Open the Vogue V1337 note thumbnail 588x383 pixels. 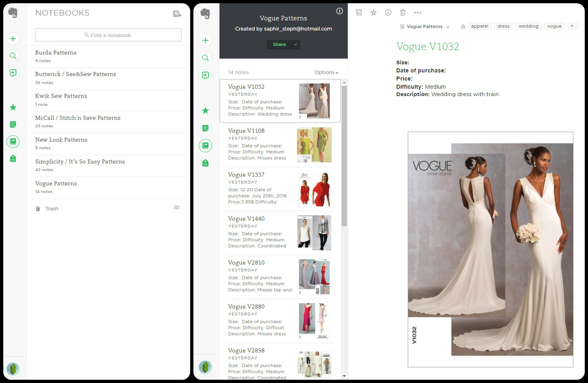tap(315, 189)
